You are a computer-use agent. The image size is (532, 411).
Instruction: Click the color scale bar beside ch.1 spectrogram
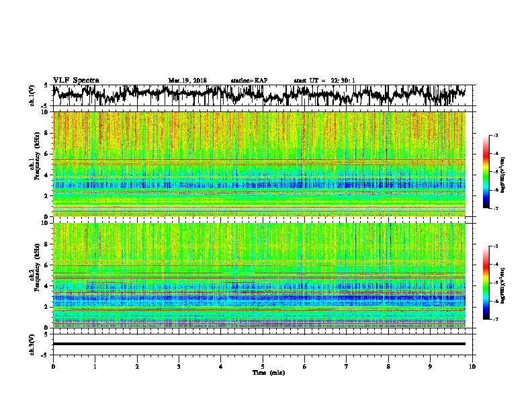(x=486, y=172)
